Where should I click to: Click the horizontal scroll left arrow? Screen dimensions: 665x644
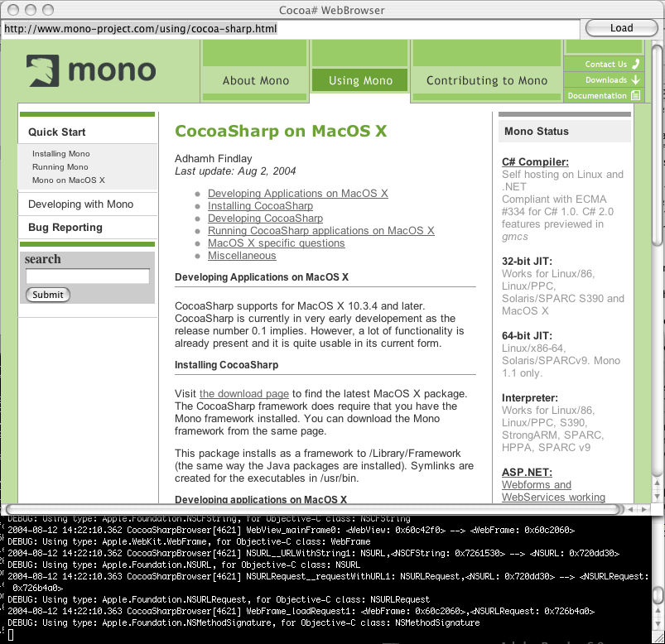[x=631, y=509]
